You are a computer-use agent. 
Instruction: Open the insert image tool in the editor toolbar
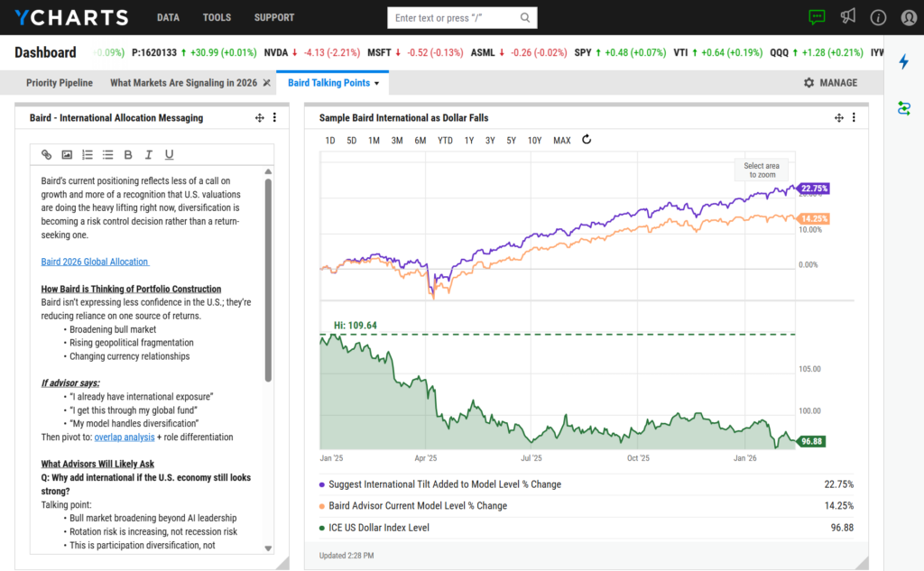point(66,154)
